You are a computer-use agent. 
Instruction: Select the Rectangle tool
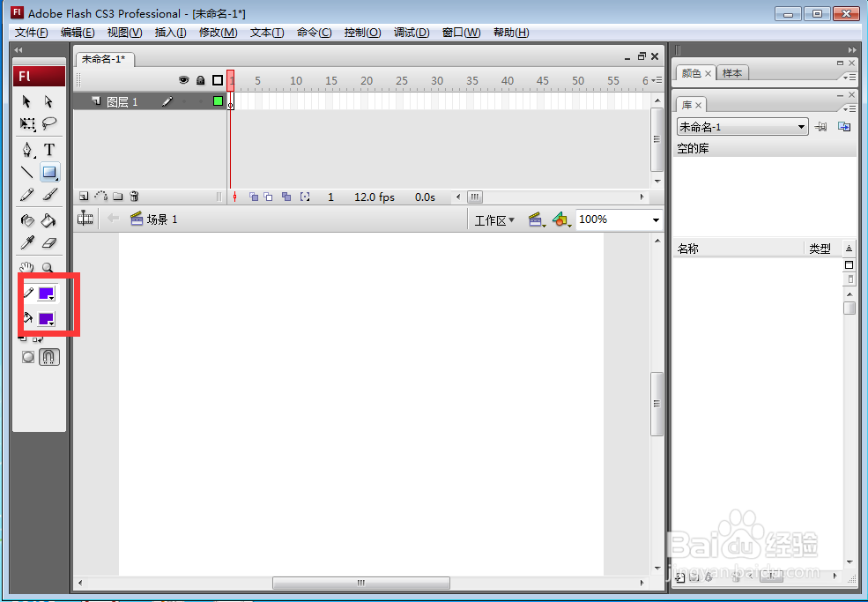50,172
